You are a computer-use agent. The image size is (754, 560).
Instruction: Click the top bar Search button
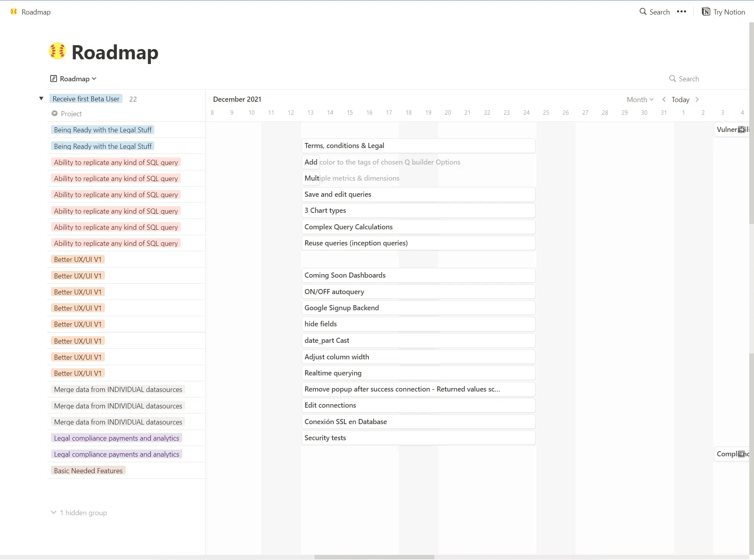click(x=655, y=12)
